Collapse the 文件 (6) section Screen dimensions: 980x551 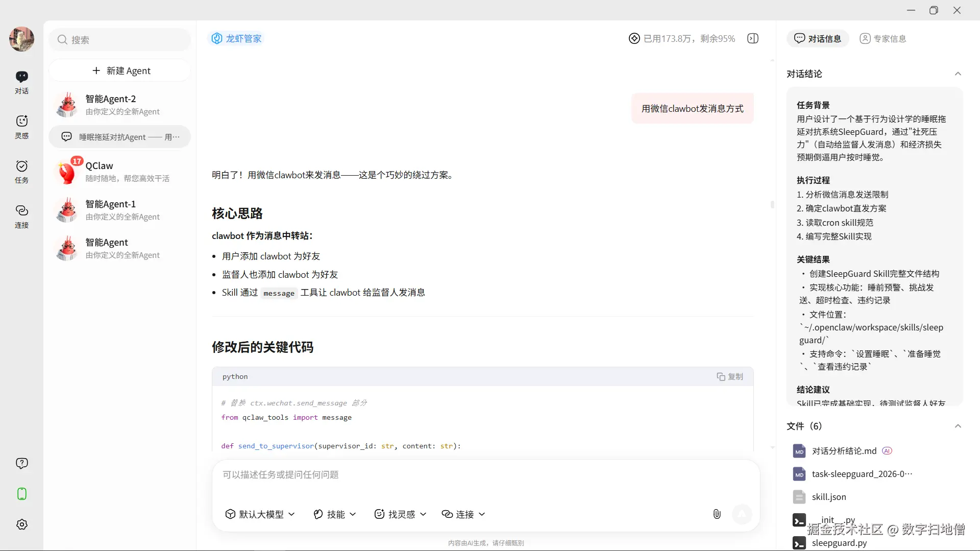coord(958,426)
